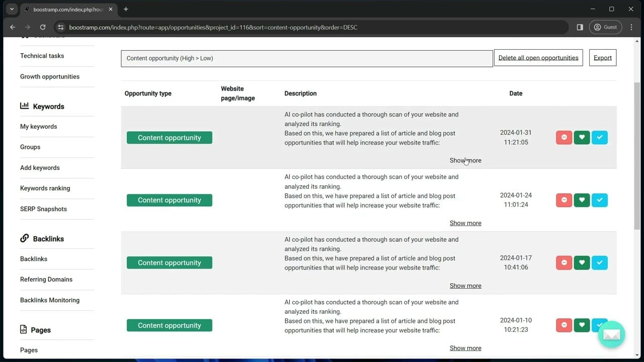Open the Content opportunity sort dropdown
644x362 pixels.
pyautogui.click(x=306, y=58)
